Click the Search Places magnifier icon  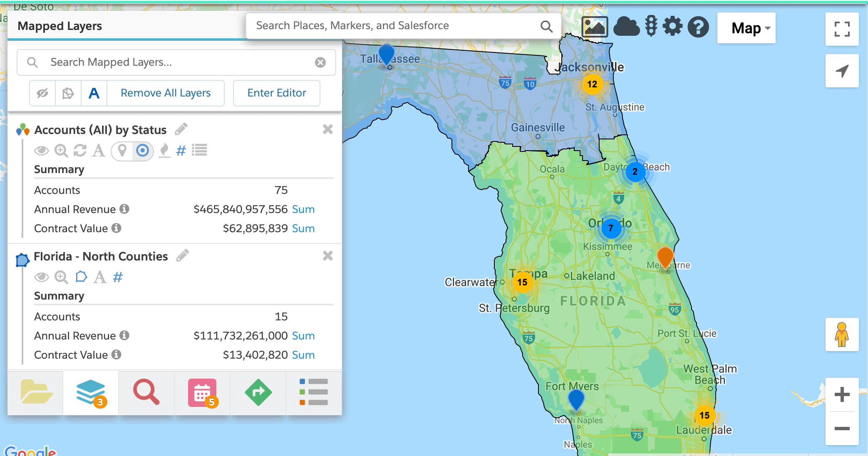(x=546, y=26)
